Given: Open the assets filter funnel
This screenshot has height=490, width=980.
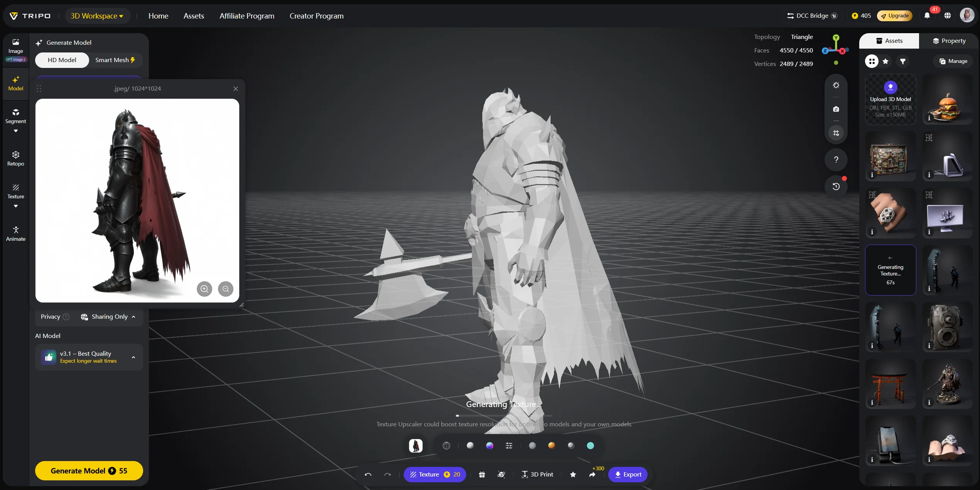Looking at the screenshot, I should 903,61.
